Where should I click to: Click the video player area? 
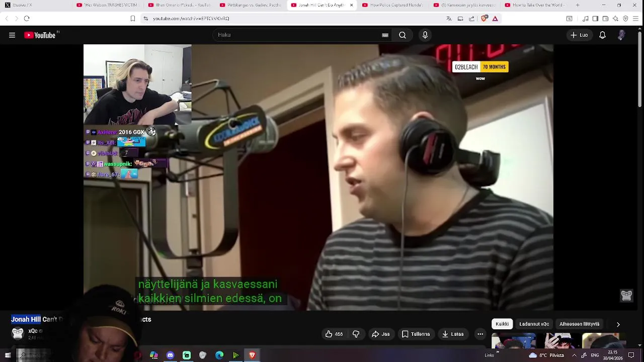pos(318,177)
